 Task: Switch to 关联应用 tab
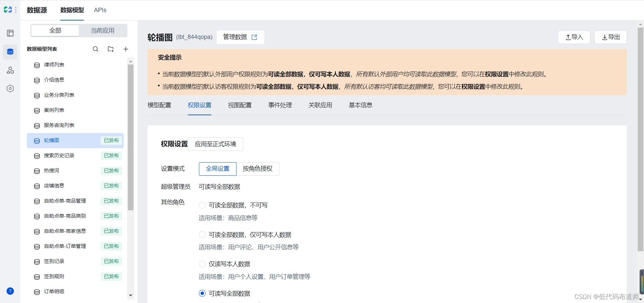point(320,105)
